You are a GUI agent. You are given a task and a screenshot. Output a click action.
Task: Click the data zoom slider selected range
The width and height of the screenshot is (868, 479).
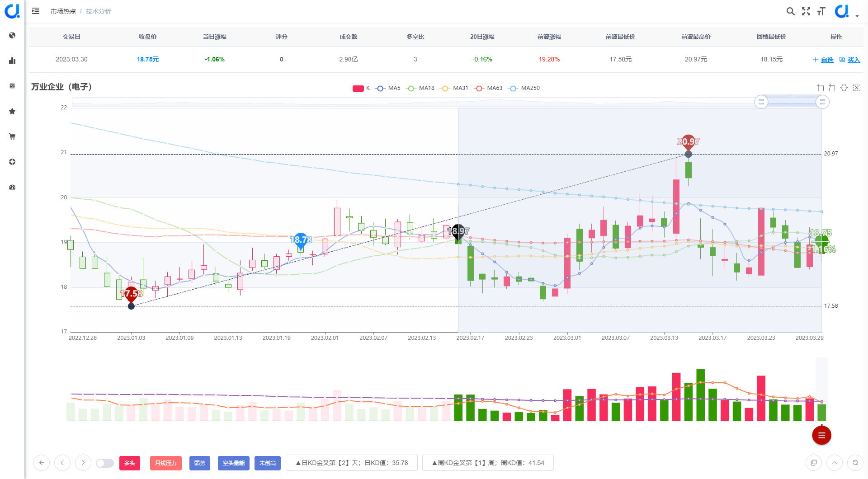click(792, 102)
